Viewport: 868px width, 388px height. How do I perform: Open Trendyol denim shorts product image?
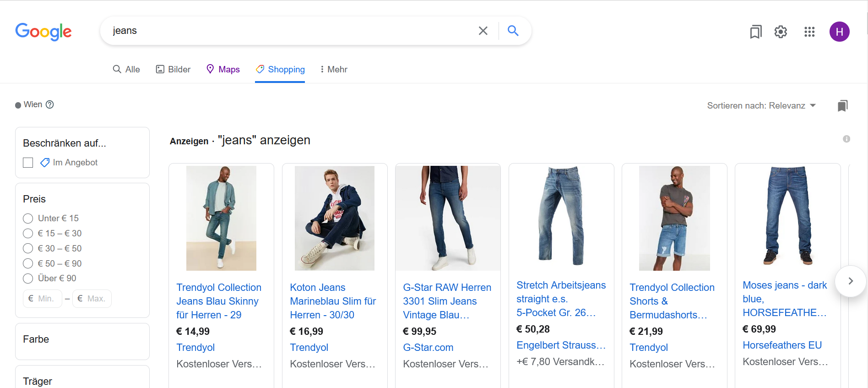[x=674, y=218]
